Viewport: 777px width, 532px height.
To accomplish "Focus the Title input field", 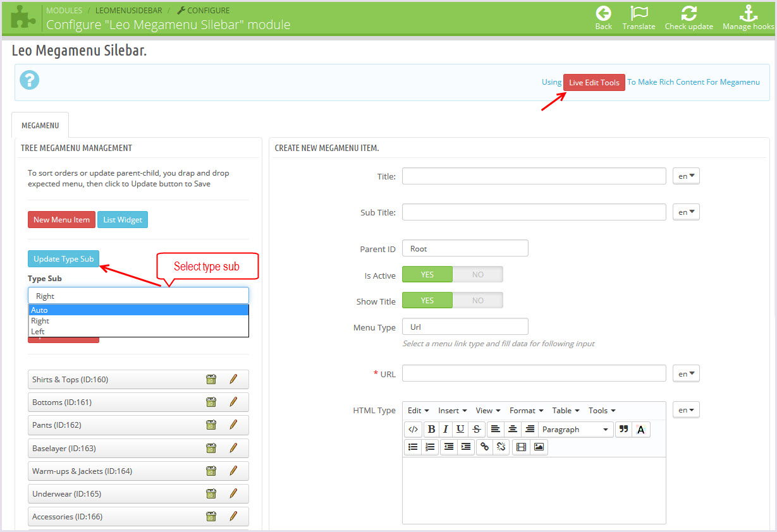I will [x=534, y=176].
